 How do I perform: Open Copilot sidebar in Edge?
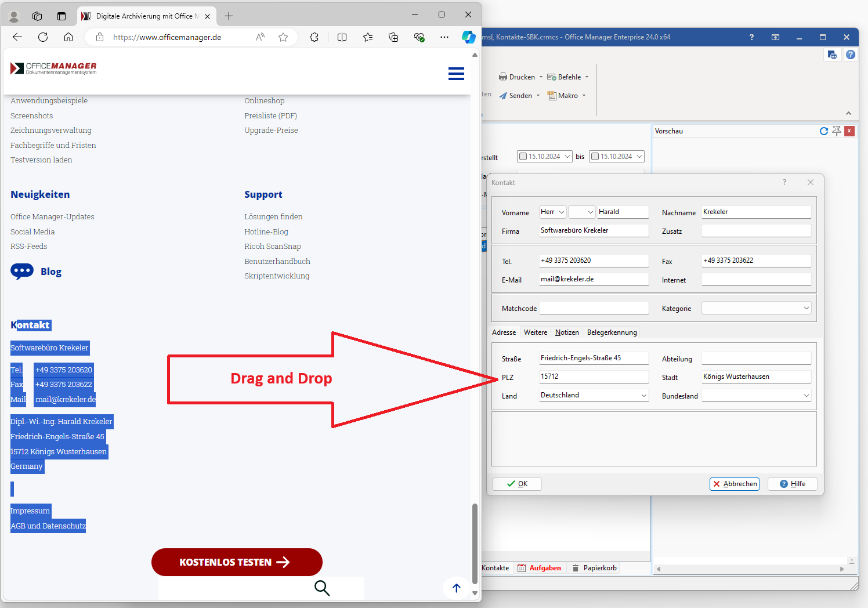pos(469,37)
